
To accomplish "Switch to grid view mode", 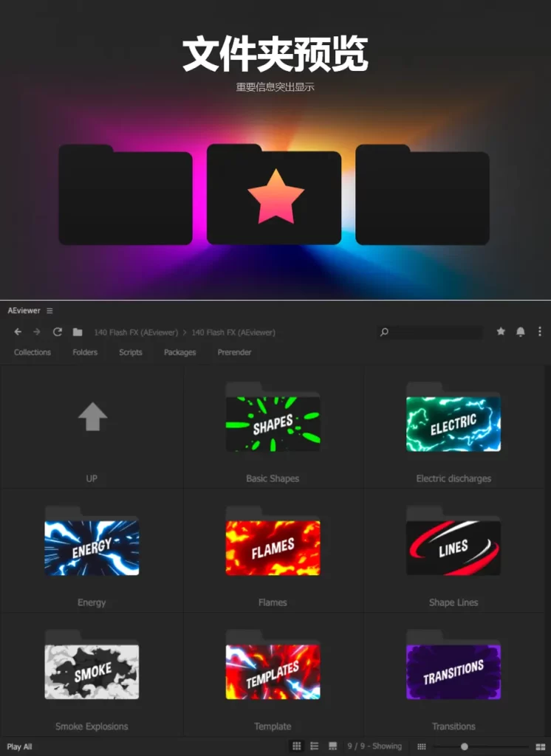I will 297,746.
